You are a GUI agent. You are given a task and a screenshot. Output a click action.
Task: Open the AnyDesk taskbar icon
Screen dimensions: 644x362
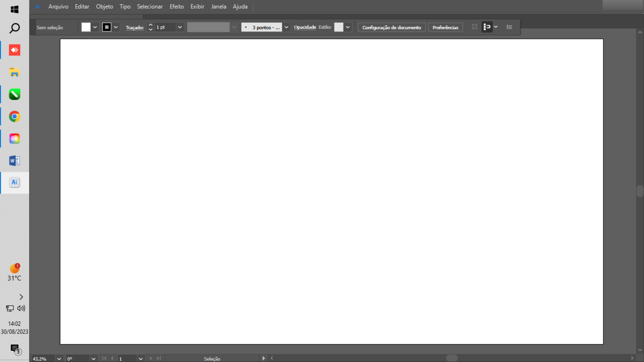14,50
